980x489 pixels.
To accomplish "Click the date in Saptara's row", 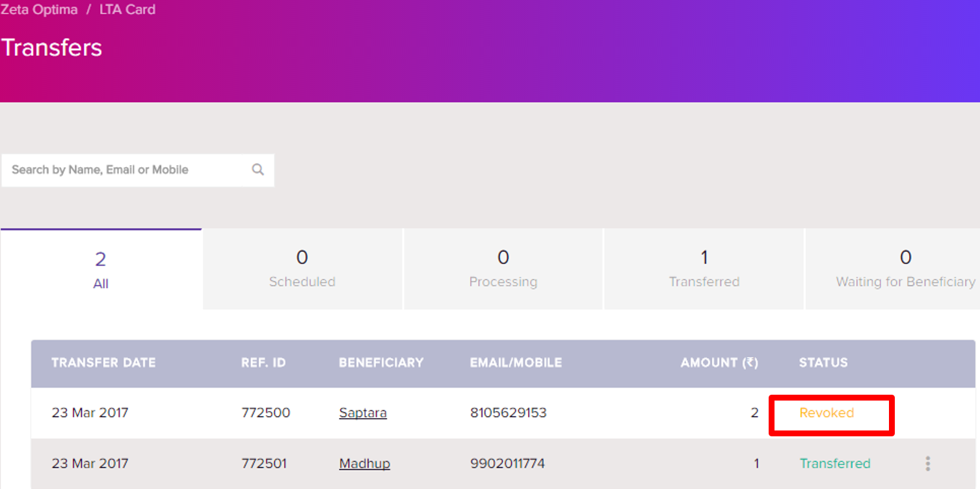I will click(x=90, y=413).
